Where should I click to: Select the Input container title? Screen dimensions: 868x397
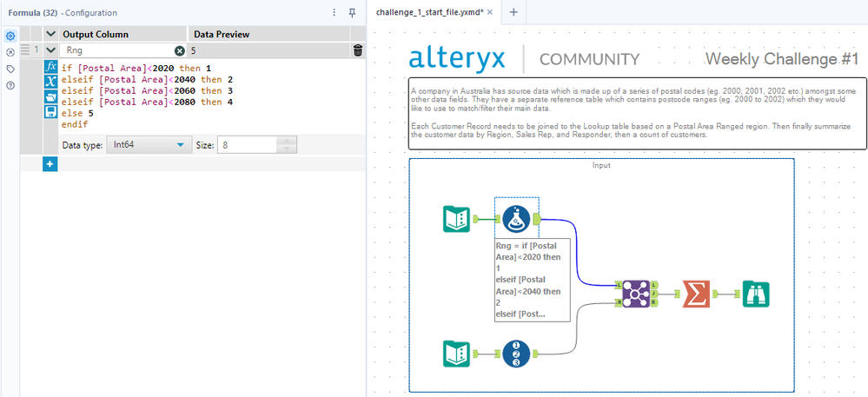tap(601, 165)
